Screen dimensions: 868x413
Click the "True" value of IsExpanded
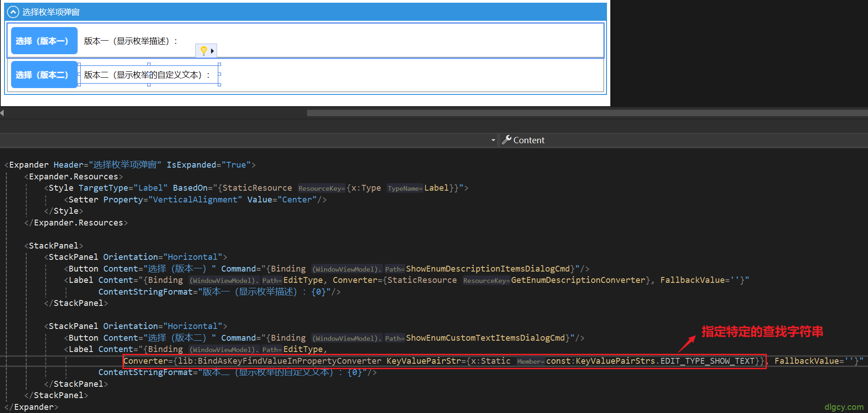pos(236,165)
